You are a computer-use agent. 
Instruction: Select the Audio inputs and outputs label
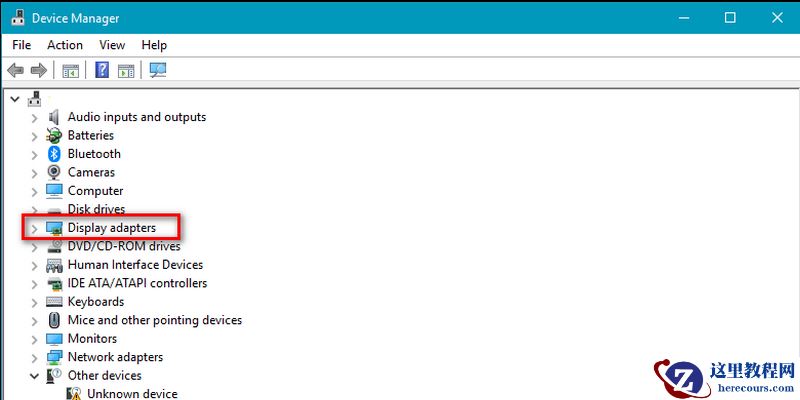[x=137, y=117]
